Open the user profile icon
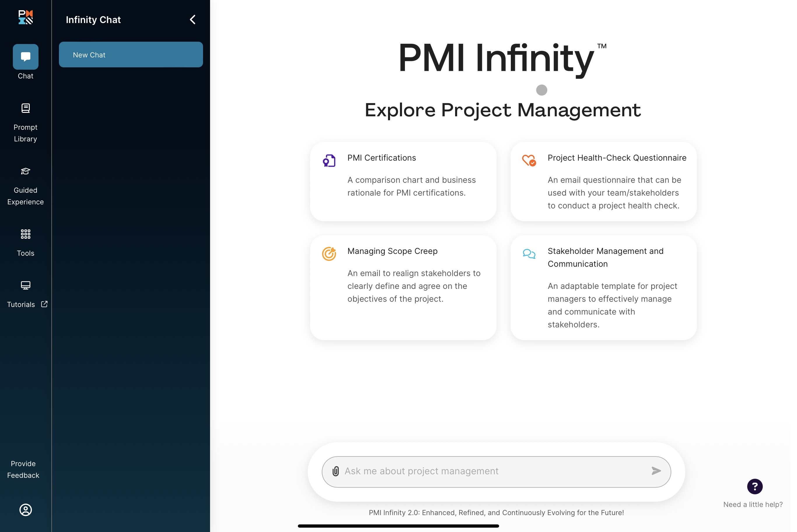 point(25,510)
